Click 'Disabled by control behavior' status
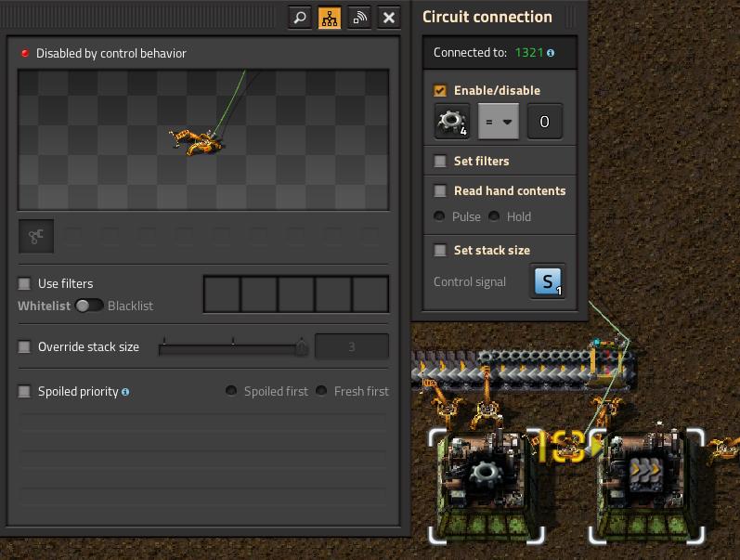 [x=111, y=53]
